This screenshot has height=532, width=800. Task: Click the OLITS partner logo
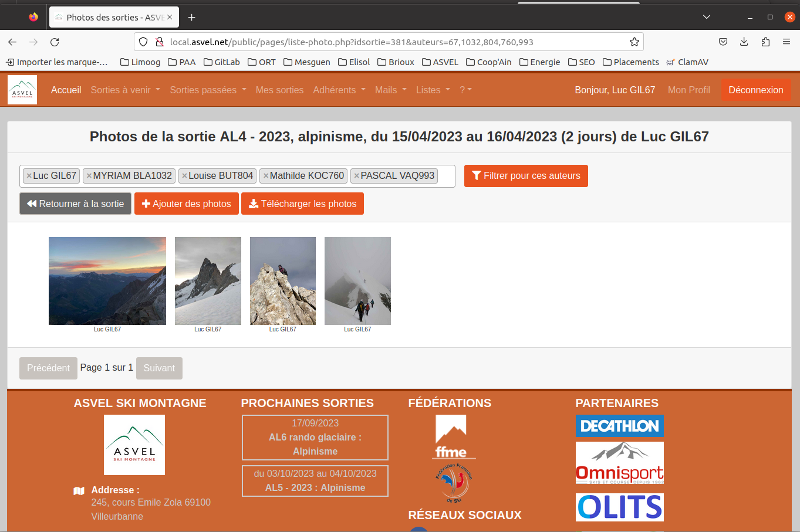pyautogui.click(x=620, y=507)
